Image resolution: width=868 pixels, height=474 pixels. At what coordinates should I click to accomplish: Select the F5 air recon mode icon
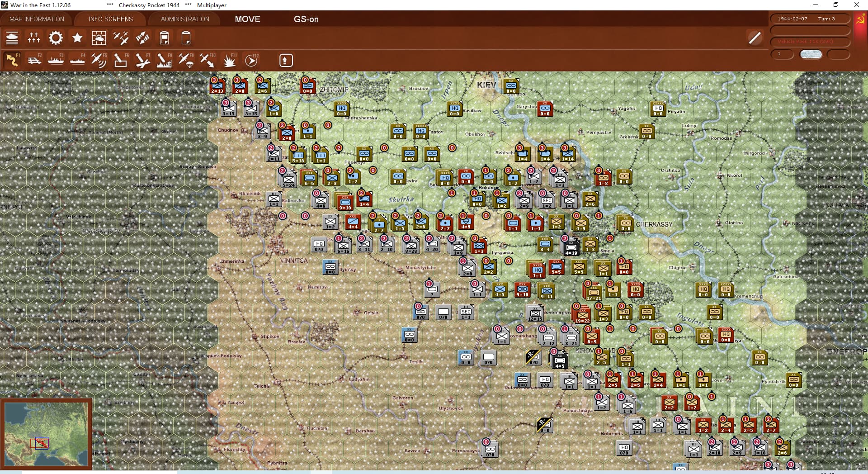coord(99,60)
